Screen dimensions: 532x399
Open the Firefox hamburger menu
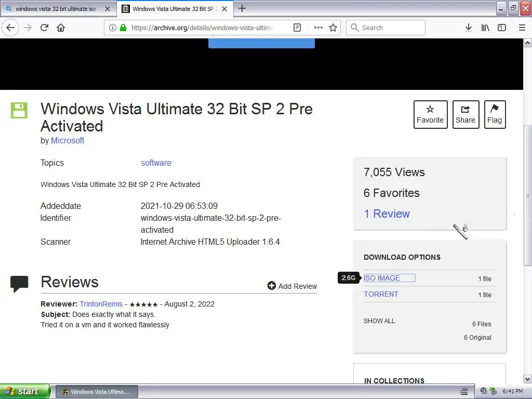click(522, 28)
